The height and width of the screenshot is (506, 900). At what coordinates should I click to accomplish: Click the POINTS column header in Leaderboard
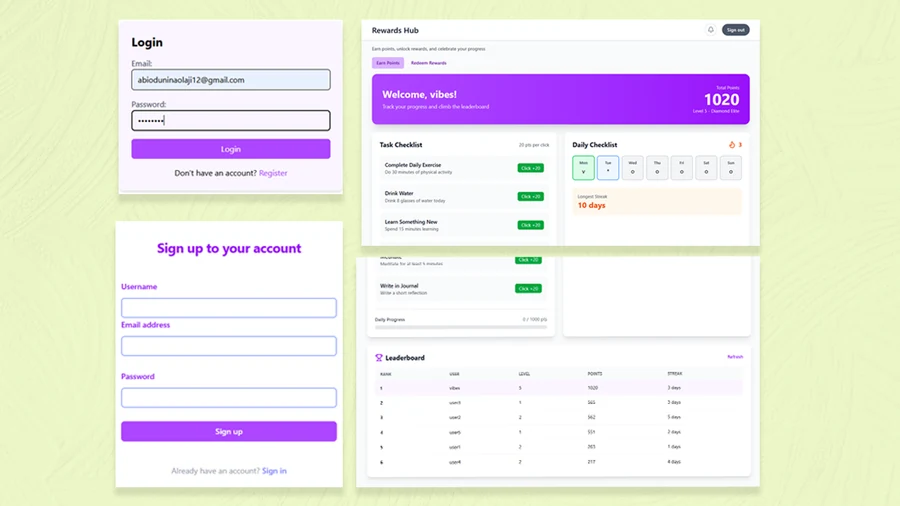coord(595,374)
